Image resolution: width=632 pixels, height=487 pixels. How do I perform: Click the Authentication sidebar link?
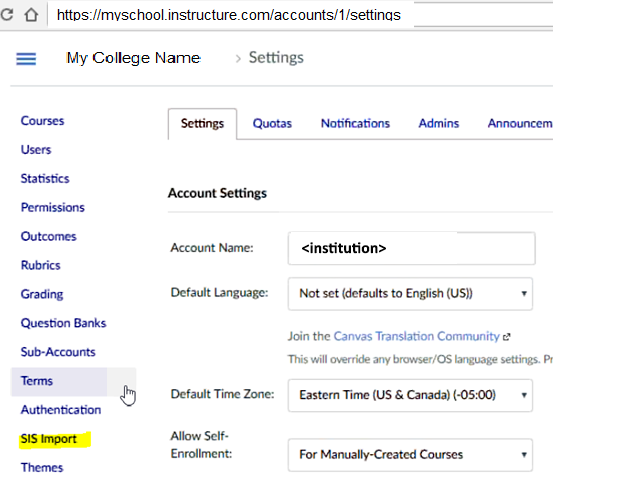pyautogui.click(x=61, y=410)
